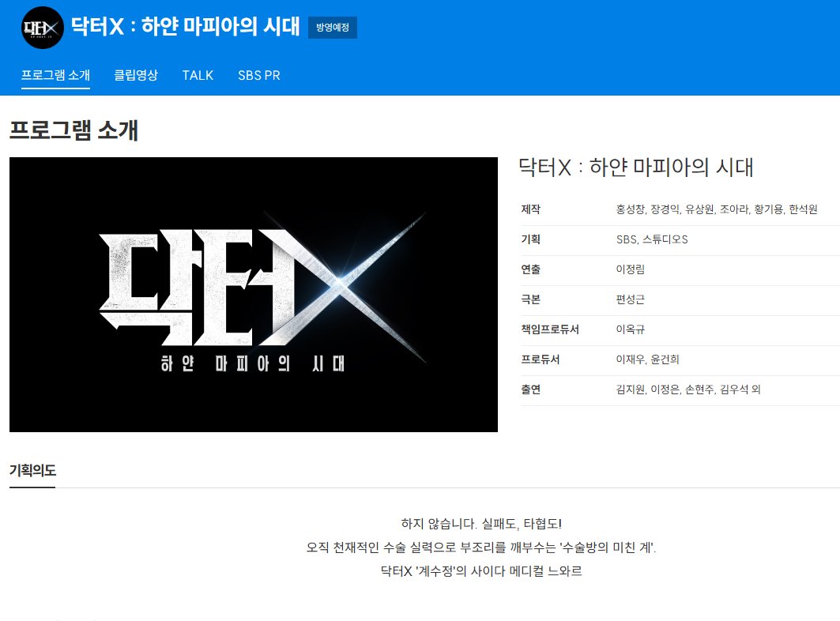Click the line mentioning '수술방의 미친 계'
Screen dimensions: 840x621
[x=481, y=547]
